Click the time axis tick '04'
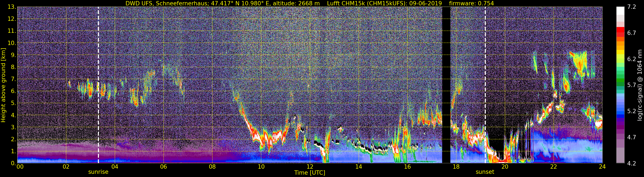644x177 pixels. click(x=115, y=167)
